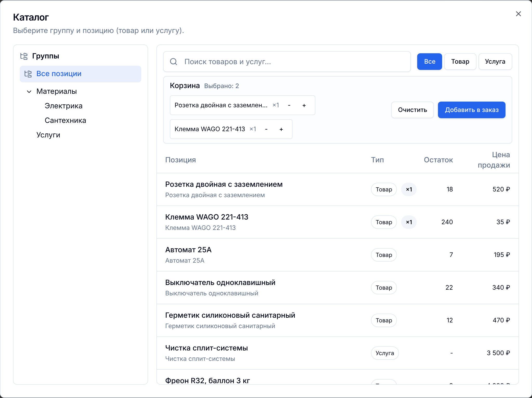The image size is (532, 398).
Task: Switch filter to Товар
Action: [460, 62]
